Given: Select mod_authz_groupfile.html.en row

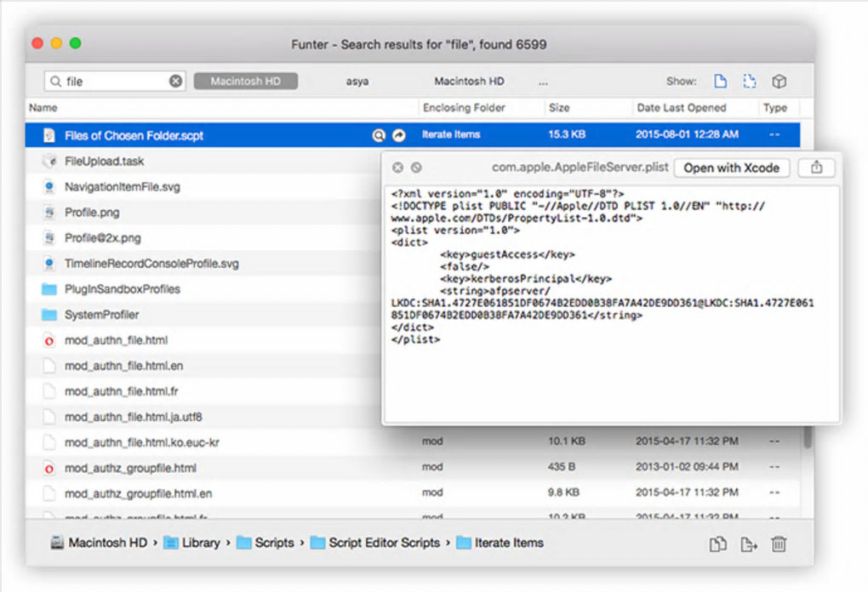Looking at the screenshot, I should pos(413,493).
